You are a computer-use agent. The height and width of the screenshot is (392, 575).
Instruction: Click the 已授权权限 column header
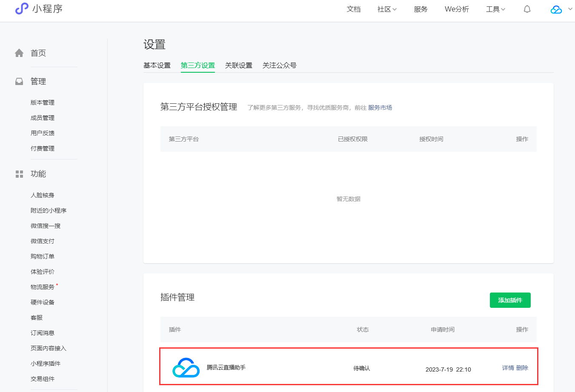click(353, 139)
